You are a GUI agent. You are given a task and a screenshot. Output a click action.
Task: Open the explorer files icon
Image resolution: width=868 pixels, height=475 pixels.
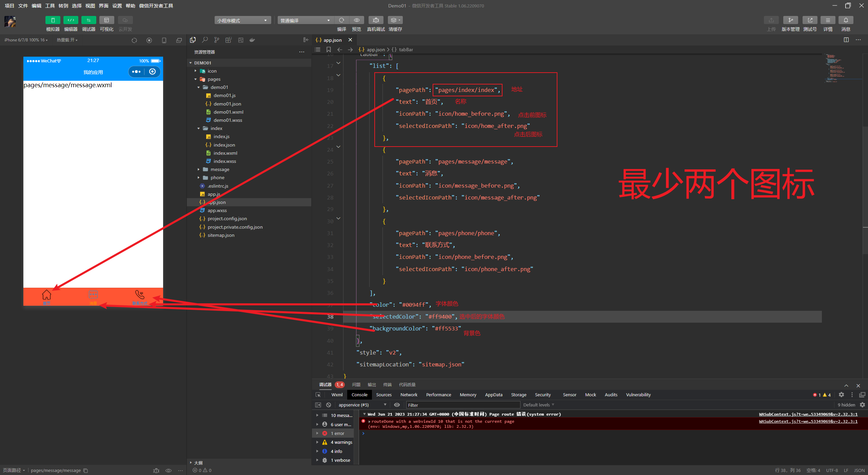pos(193,40)
